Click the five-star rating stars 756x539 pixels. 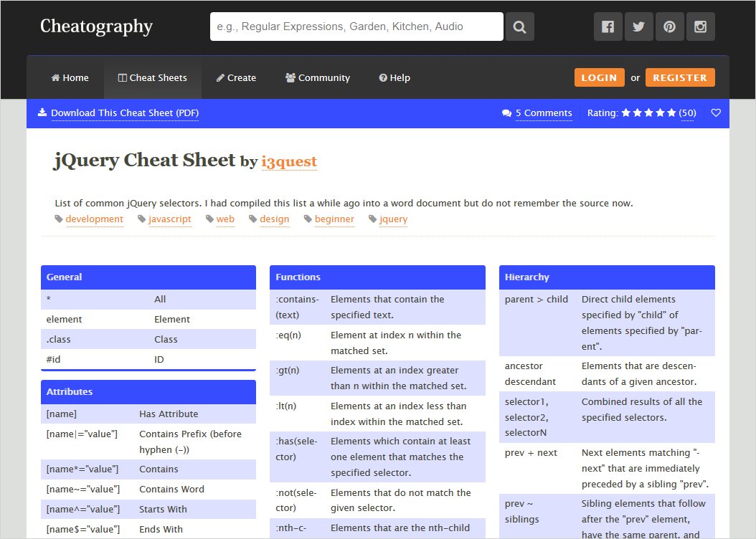[x=648, y=113]
